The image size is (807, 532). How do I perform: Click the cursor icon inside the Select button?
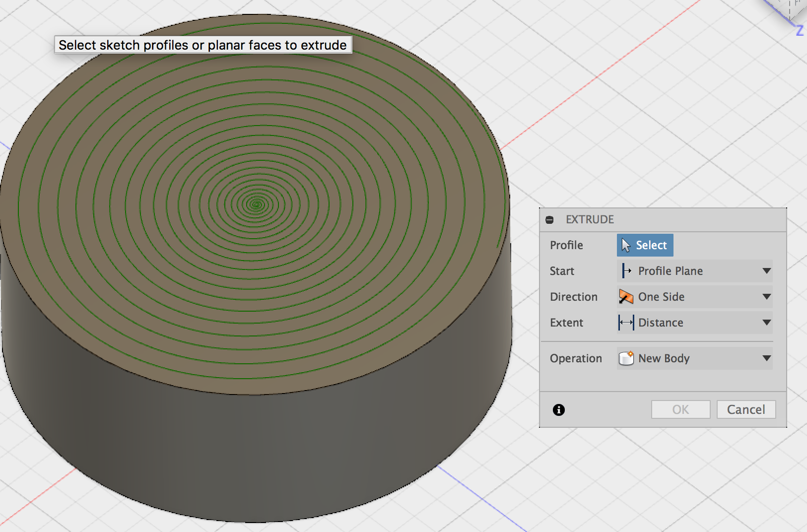pos(625,244)
